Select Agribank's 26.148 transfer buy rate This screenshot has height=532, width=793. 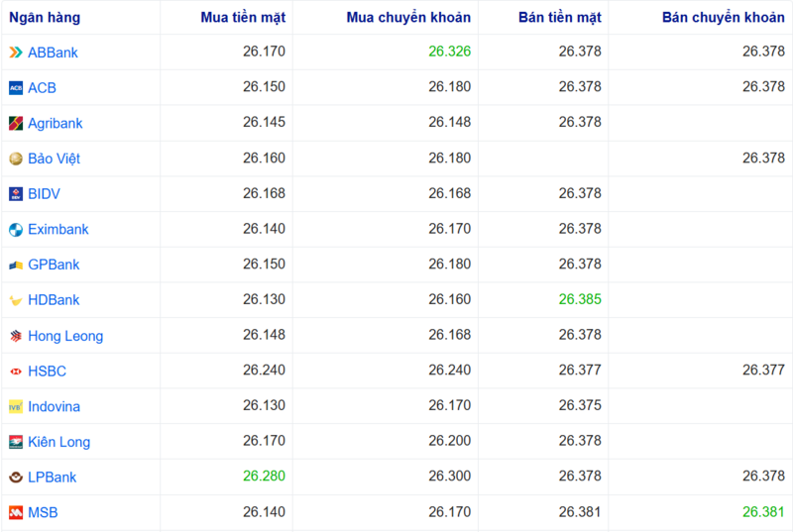[450, 122]
